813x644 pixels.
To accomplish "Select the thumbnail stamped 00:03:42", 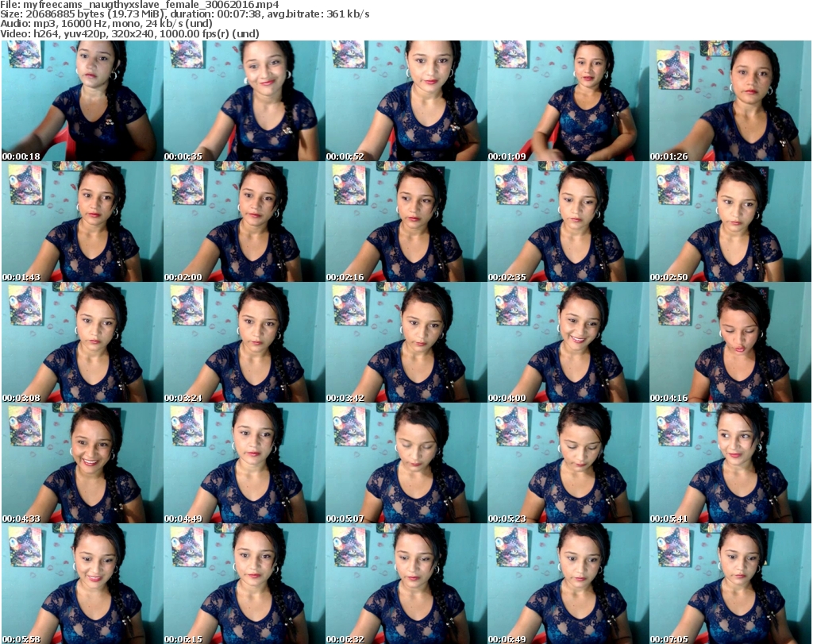I will [406, 342].
